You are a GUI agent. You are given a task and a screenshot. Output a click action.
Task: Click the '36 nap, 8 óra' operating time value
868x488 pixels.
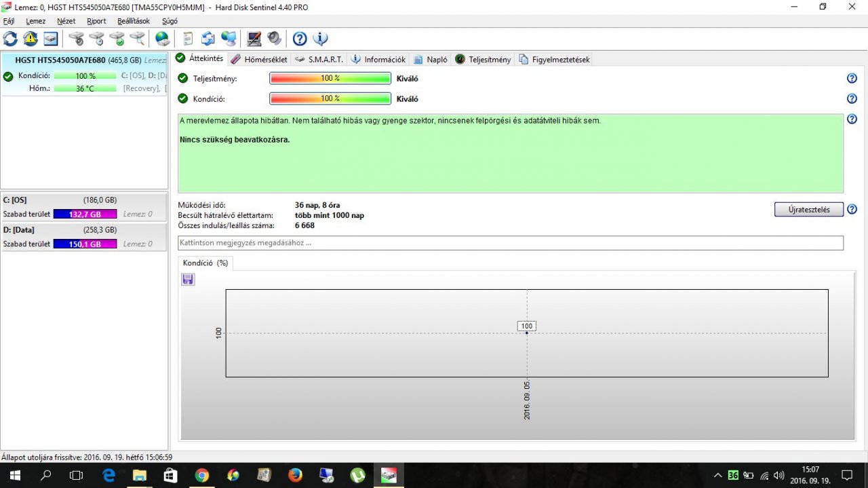click(x=317, y=205)
